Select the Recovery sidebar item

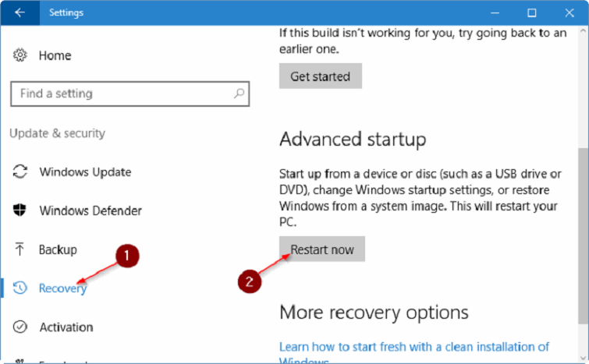point(62,288)
